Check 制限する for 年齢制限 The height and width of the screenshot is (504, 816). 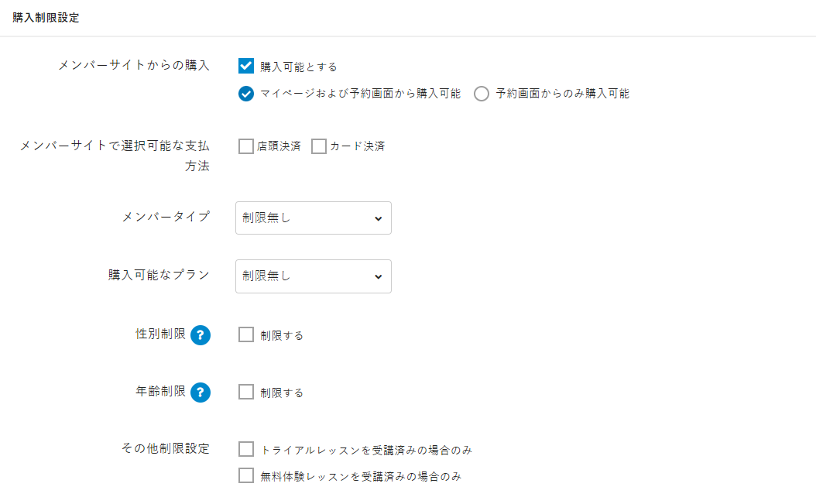[246, 393]
